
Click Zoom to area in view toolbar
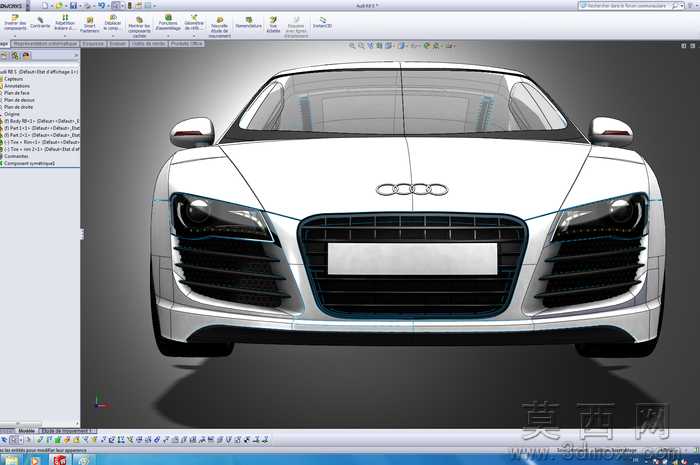361,46
